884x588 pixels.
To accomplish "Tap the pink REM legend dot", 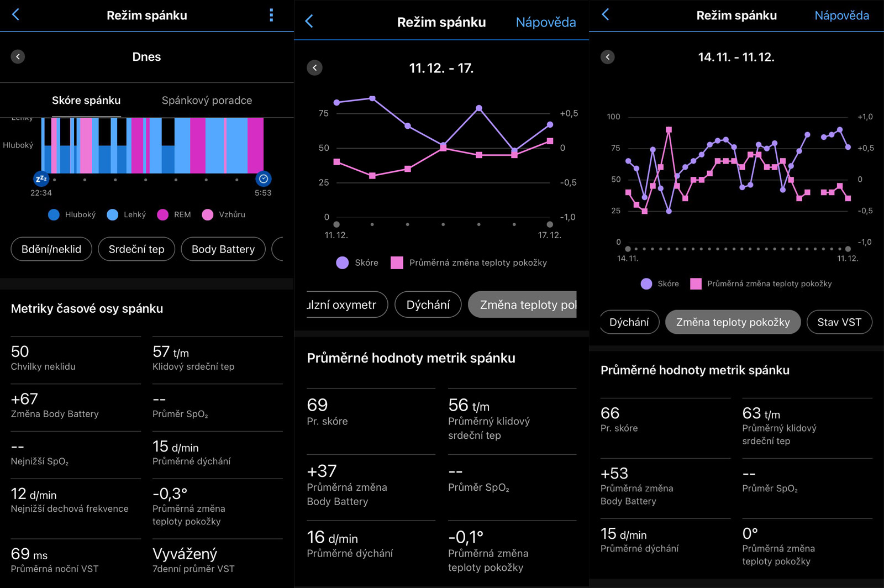I will coord(162,215).
